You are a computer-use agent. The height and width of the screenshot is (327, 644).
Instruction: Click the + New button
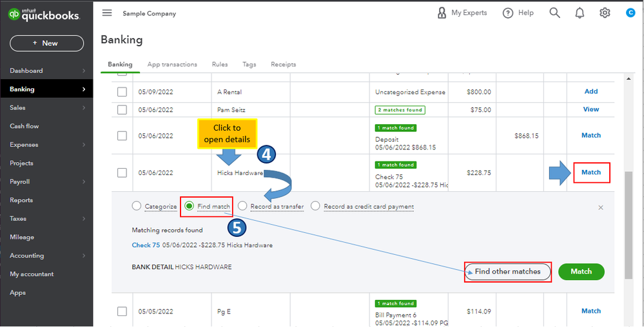tap(47, 43)
